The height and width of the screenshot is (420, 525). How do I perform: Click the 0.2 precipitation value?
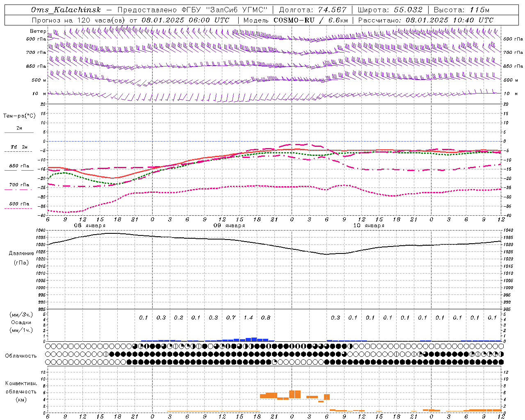click(178, 317)
